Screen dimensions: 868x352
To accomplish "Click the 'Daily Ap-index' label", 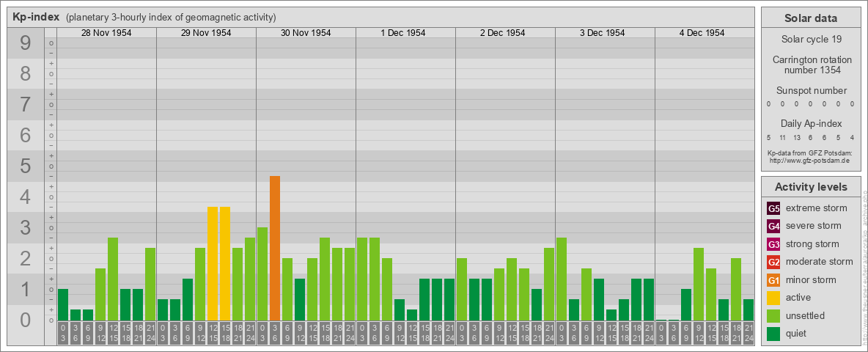I will tap(812, 123).
